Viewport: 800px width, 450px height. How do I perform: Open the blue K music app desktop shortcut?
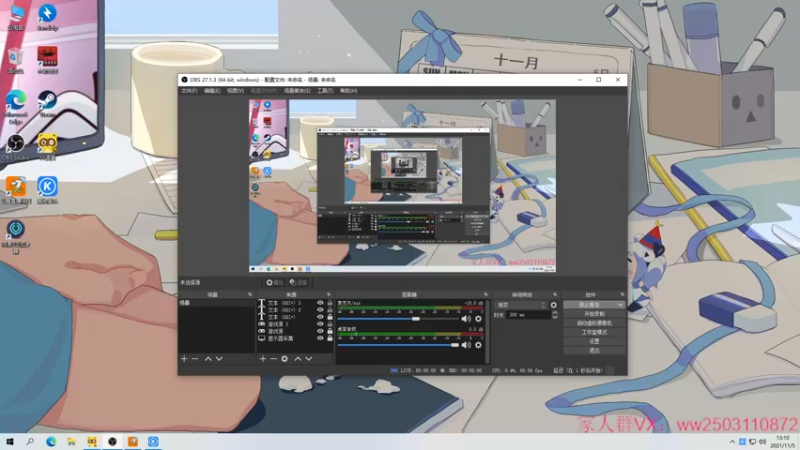pyautogui.click(x=47, y=190)
